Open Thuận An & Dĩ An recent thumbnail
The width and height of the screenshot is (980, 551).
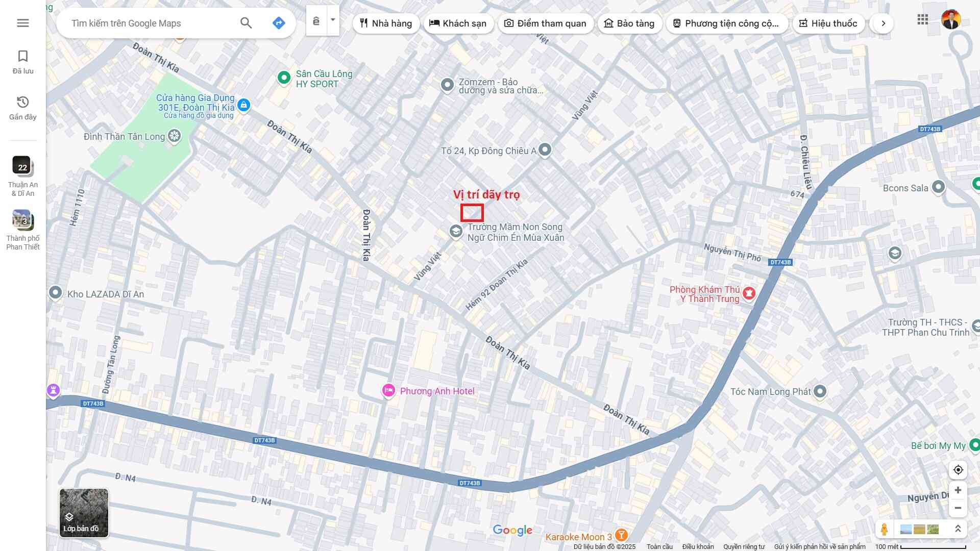pyautogui.click(x=22, y=166)
